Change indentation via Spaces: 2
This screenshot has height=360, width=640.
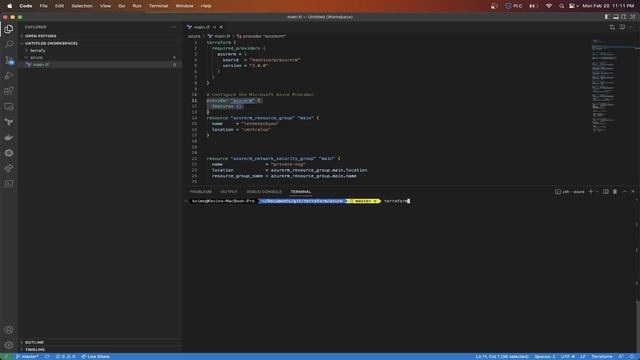(x=545, y=356)
